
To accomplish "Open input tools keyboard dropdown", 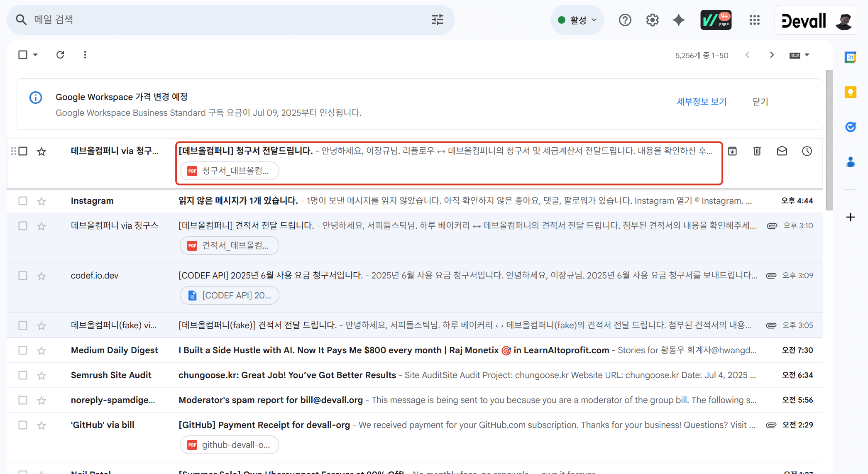I will pos(799,55).
